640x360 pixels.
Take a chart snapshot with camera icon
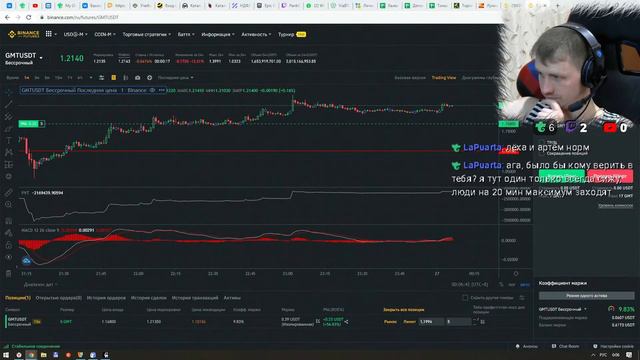click(138, 78)
